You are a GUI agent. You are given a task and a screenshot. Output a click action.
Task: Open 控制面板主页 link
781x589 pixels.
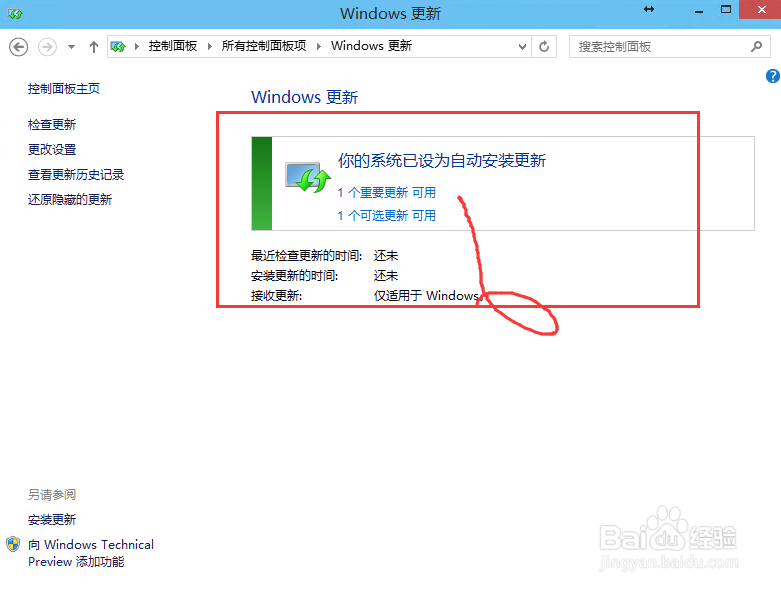pyautogui.click(x=64, y=89)
